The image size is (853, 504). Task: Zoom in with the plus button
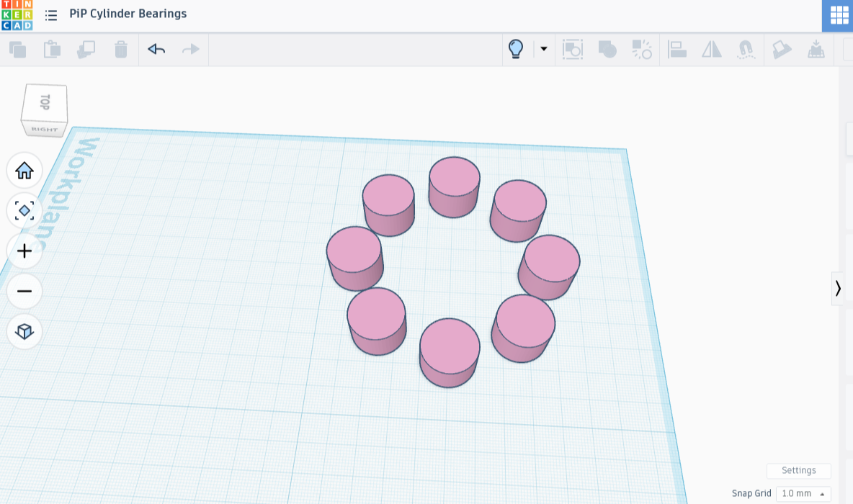[24, 251]
